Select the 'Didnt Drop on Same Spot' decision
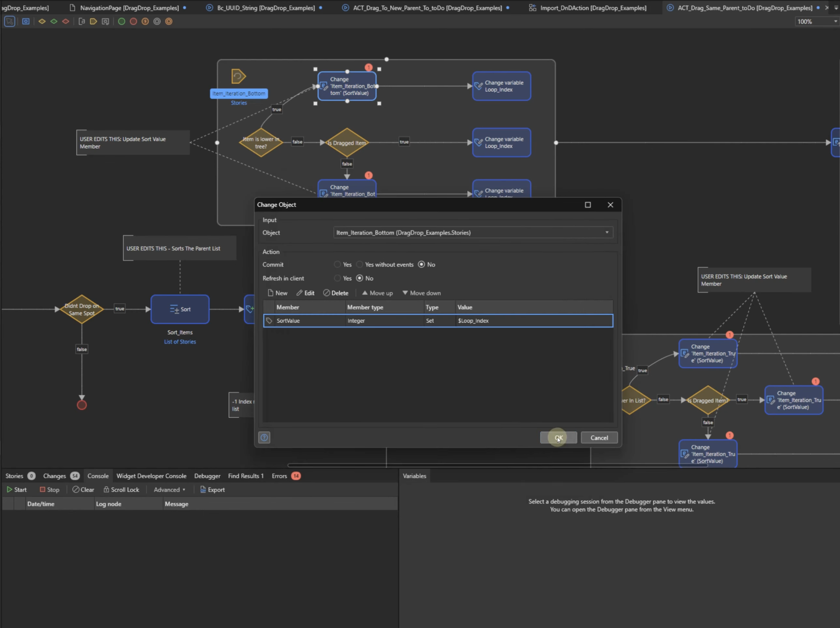 [82, 309]
